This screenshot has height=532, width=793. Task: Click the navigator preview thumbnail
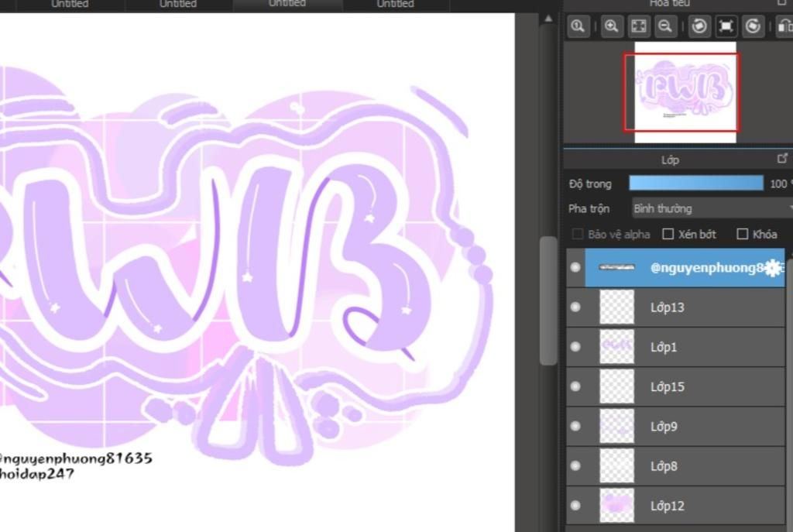pos(685,92)
